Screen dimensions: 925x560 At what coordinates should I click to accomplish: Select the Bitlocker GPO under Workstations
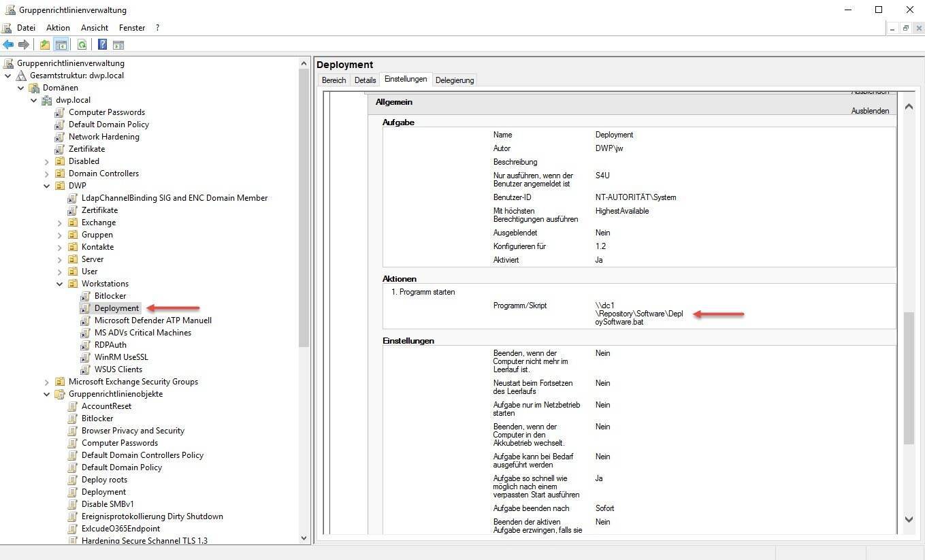(110, 296)
